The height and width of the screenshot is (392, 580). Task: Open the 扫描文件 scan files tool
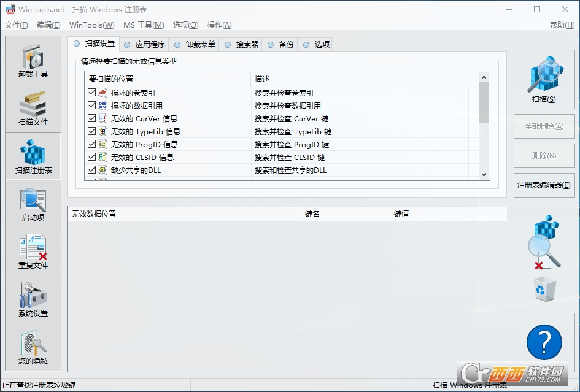33,109
